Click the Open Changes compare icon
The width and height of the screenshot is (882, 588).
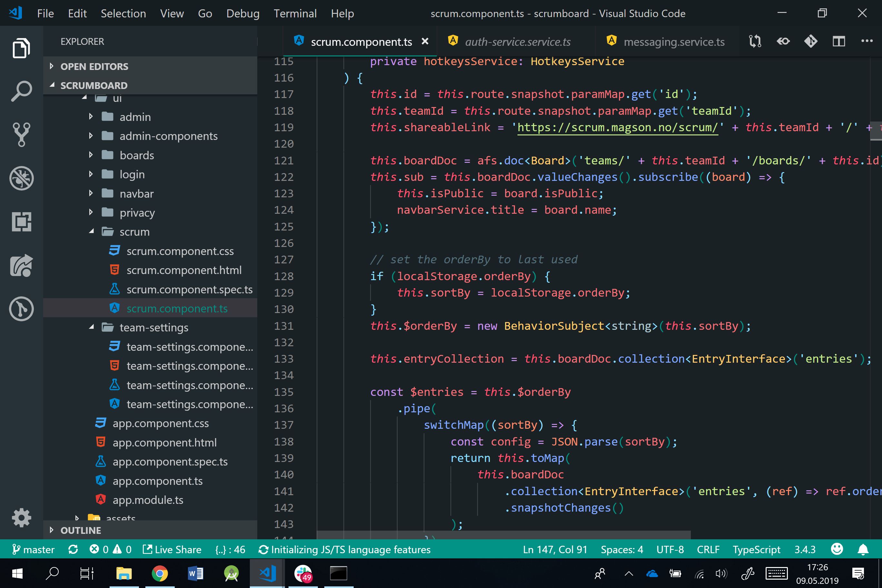[x=755, y=41]
